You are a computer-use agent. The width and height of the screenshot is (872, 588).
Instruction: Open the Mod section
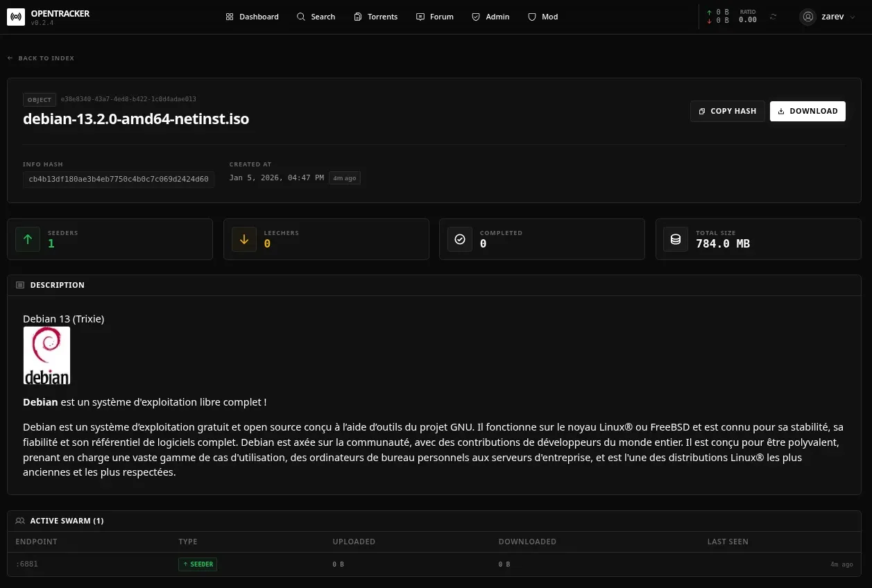click(543, 17)
